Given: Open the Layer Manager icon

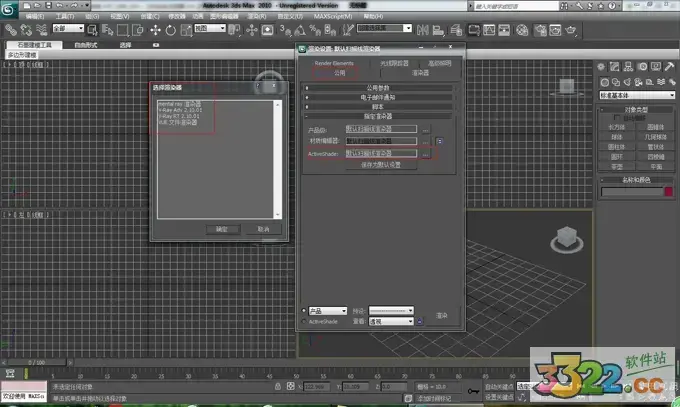Looking at the screenshot, I should [456, 30].
